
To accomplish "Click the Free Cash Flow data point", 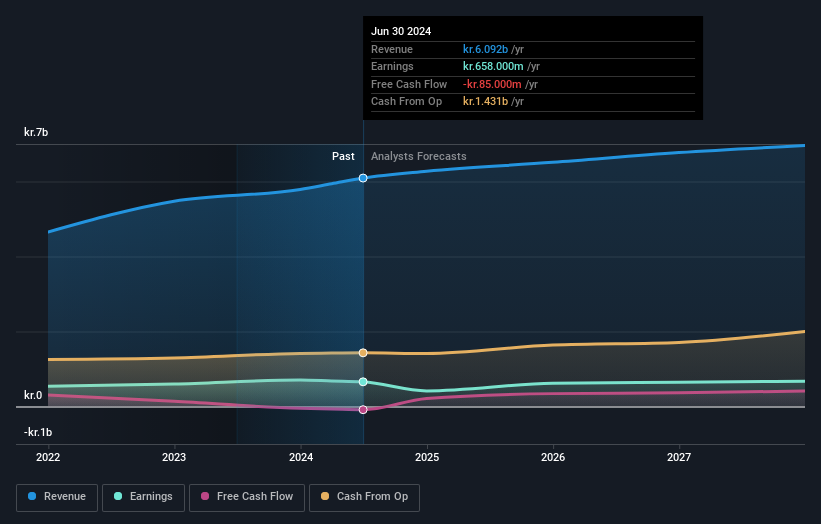I will [x=363, y=410].
